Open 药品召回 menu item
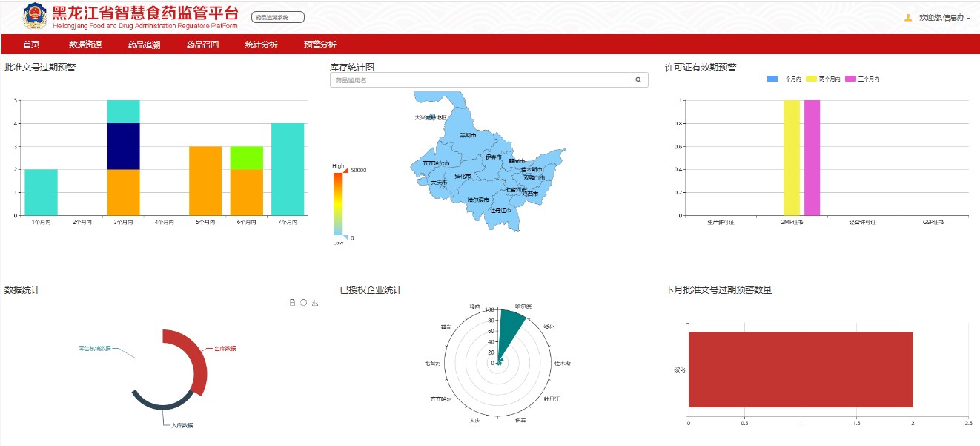This screenshot has width=980, height=446. click(203, 45)
